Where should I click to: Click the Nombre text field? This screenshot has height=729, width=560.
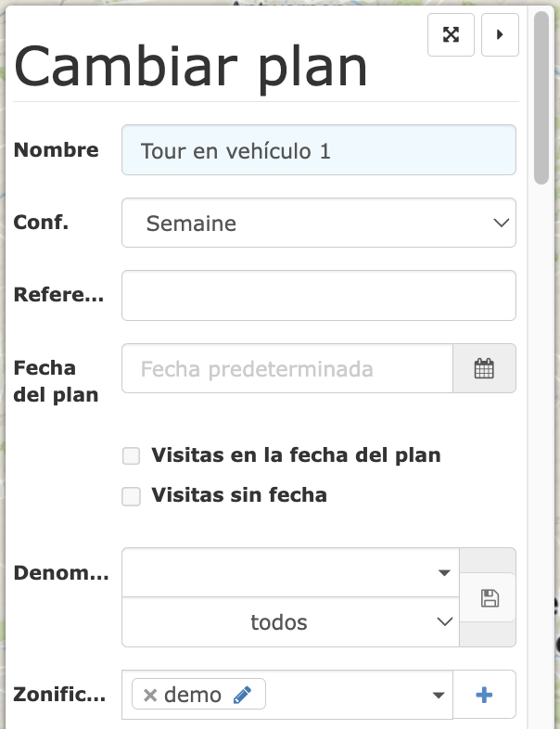point(318,150)
